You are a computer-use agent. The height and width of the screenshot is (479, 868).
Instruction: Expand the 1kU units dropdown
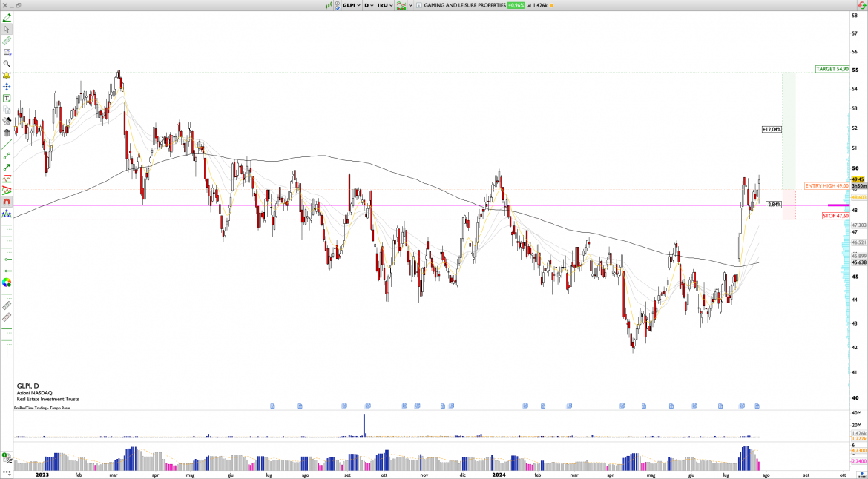click(384, 5)
